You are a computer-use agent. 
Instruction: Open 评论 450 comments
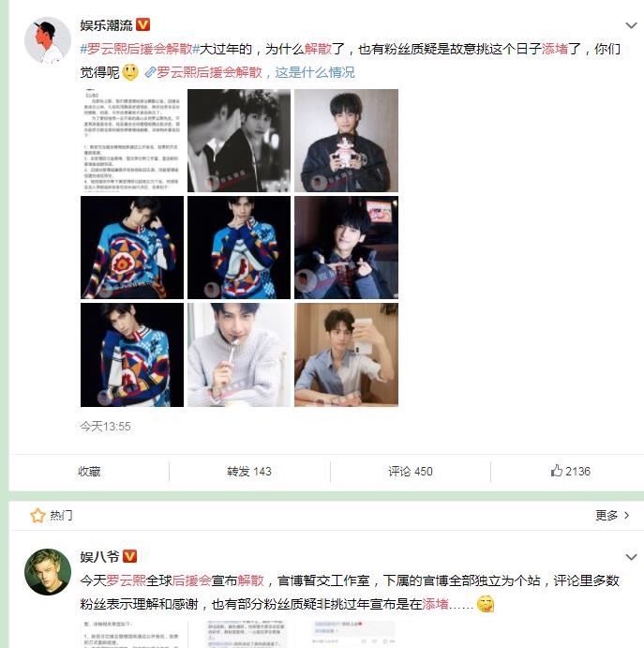411,471
